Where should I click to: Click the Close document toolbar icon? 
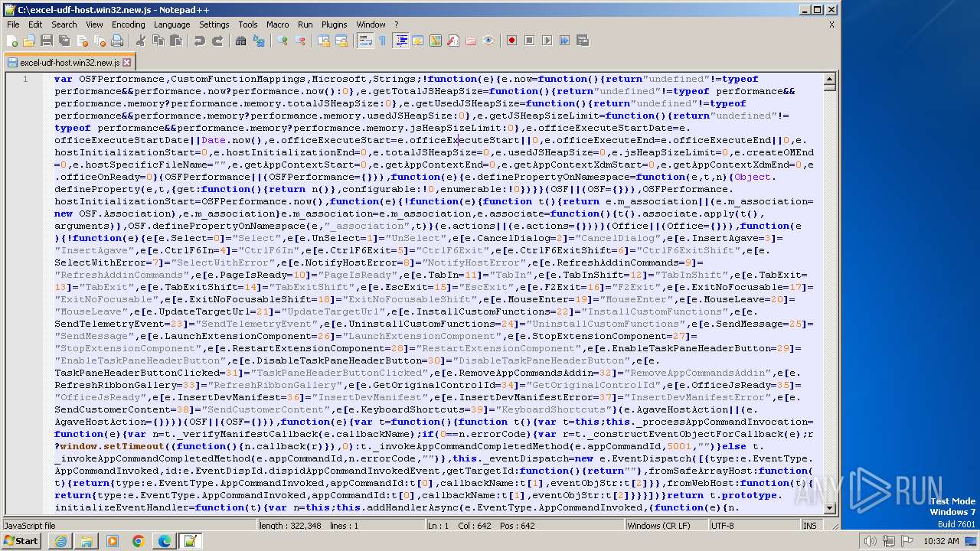(83, 41)
